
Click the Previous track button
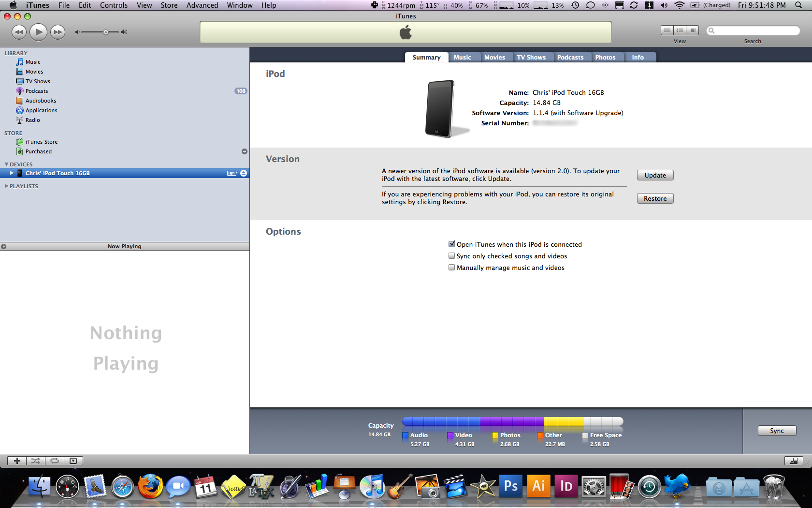coord(19,32)
